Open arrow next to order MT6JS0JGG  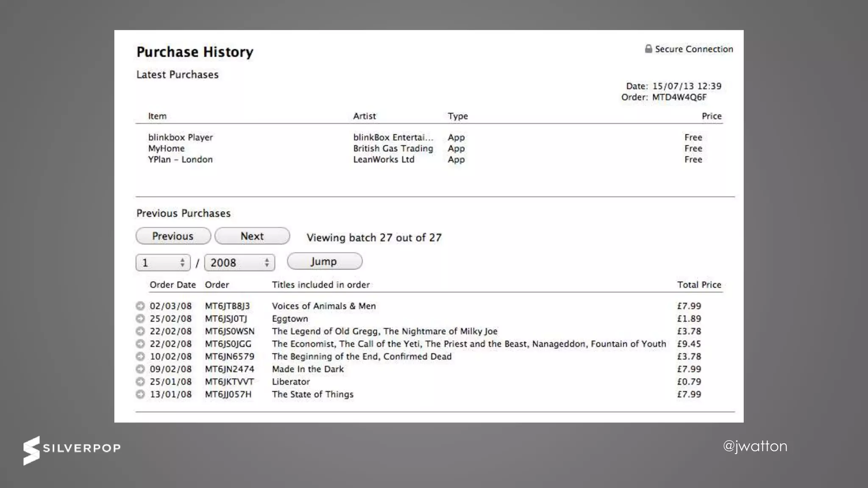[x=140, y=344]
